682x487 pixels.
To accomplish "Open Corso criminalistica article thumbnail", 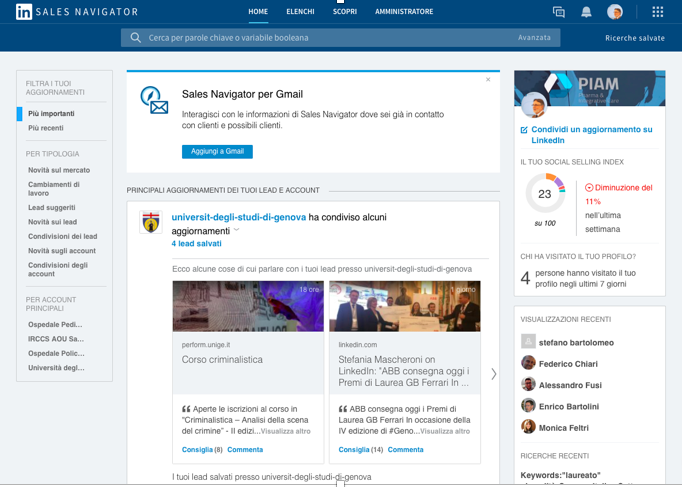I will (248, 306).
